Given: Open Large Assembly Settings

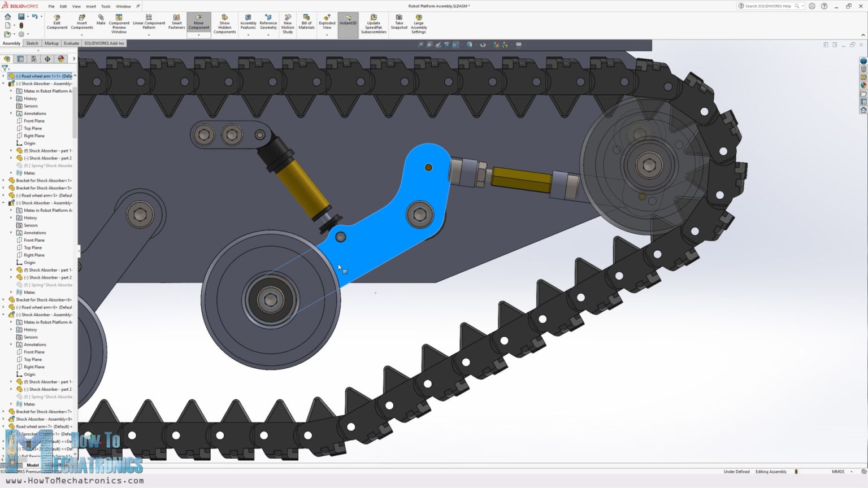Looking at the screenshot, I should click(418, 23).
